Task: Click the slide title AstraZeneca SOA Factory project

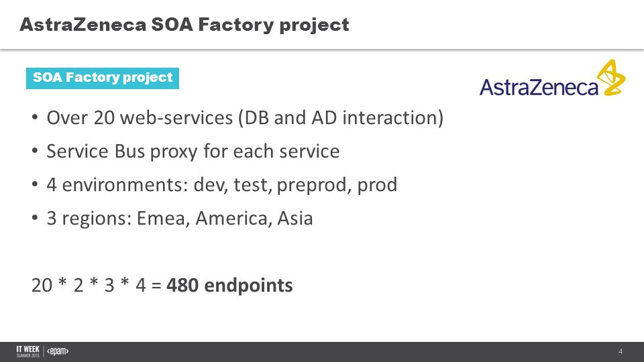Action: (184, 25)
